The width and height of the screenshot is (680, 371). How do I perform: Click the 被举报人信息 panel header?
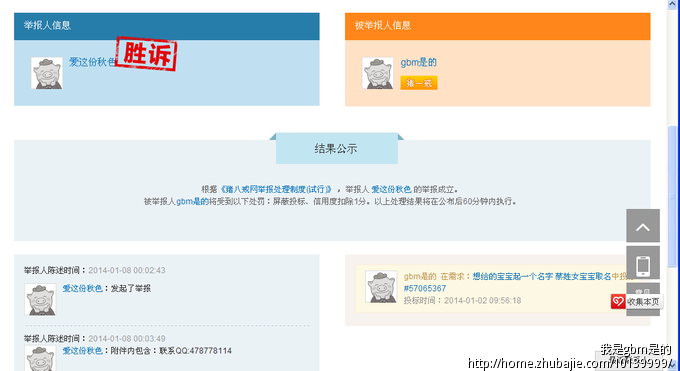click(x=497, y=26)
